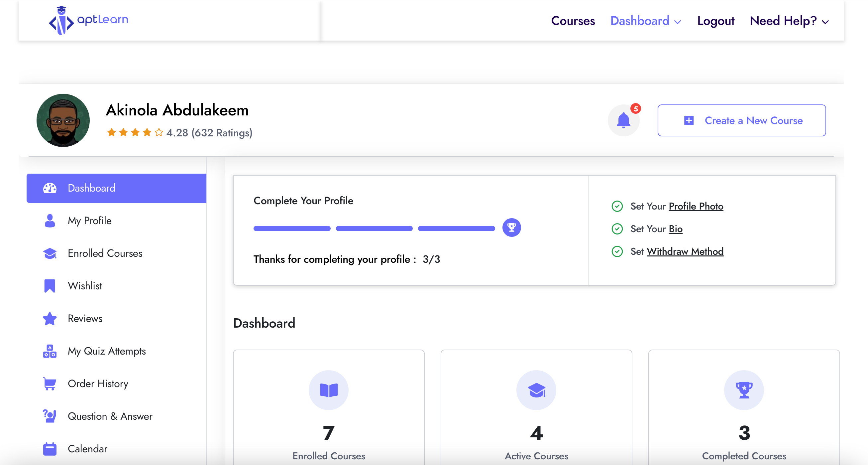
Task: Click the second profile progress bar segment
Action: (374, 228)
